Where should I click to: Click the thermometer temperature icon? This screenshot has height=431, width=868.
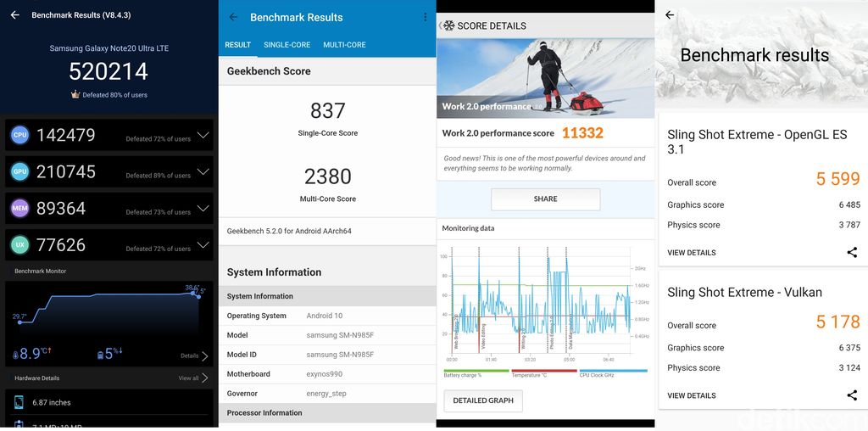point(15,354)
